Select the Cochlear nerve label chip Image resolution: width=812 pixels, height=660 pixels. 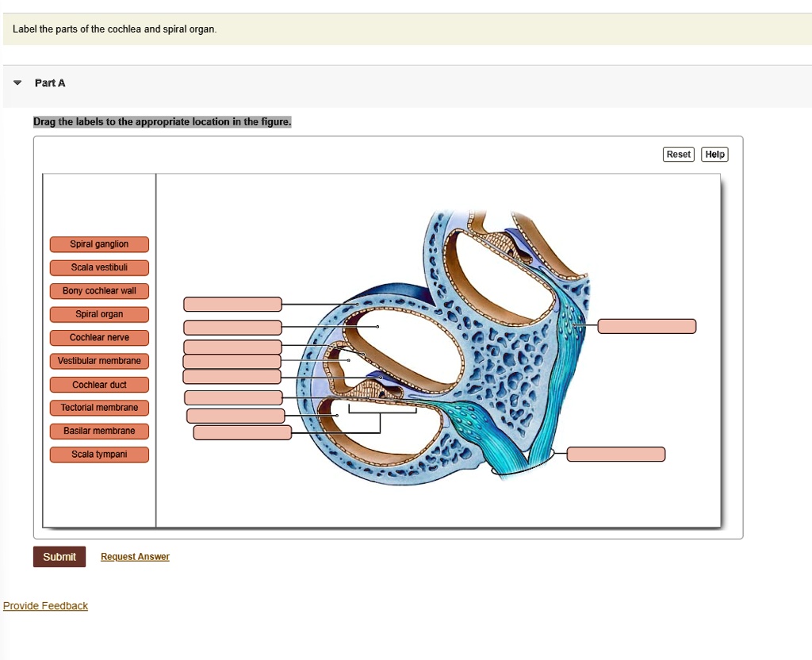tap(98, 337)
